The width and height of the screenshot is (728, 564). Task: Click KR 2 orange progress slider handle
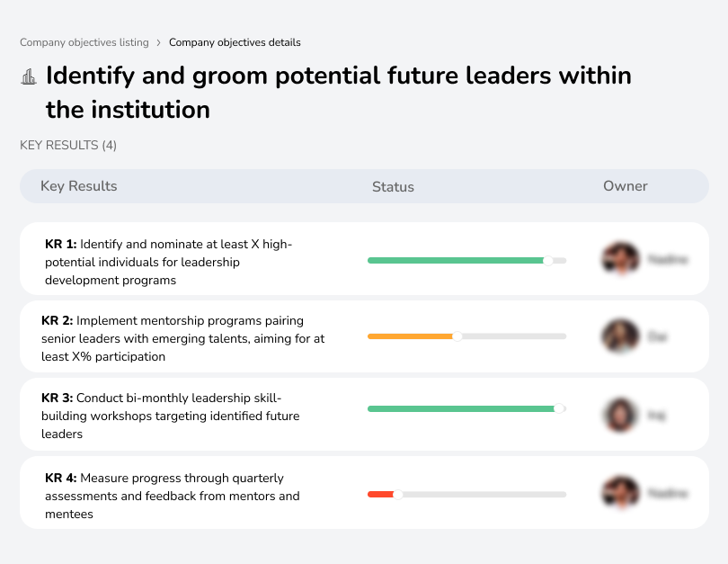(x=457, y=336)
